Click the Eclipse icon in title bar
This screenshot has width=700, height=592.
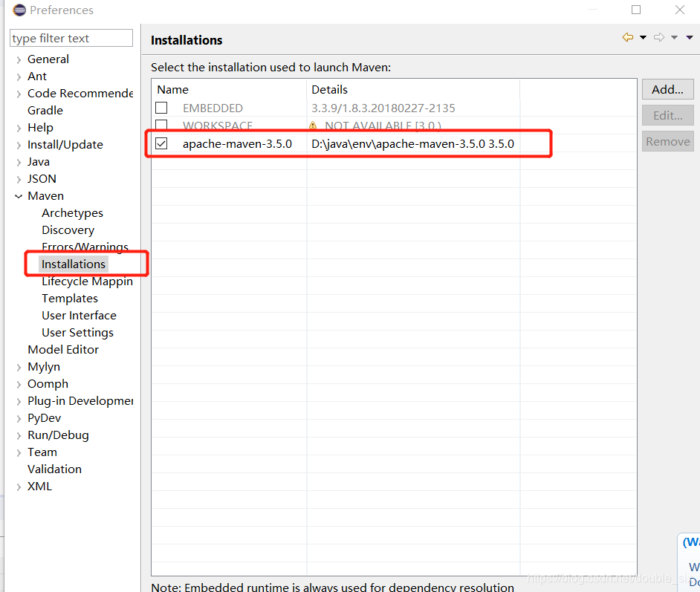[19, 10]
